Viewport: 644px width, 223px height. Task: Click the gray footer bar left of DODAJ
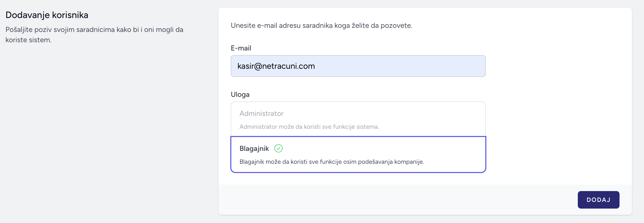pos(386,200)
